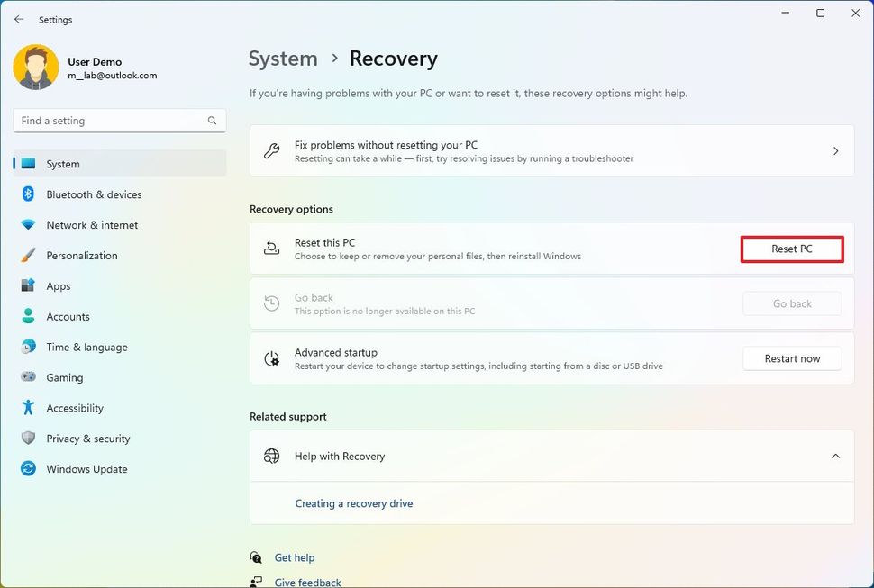The image size is (874, 588).
Task: Open Windows Update via its refresh icon
Action: (28, 469)
